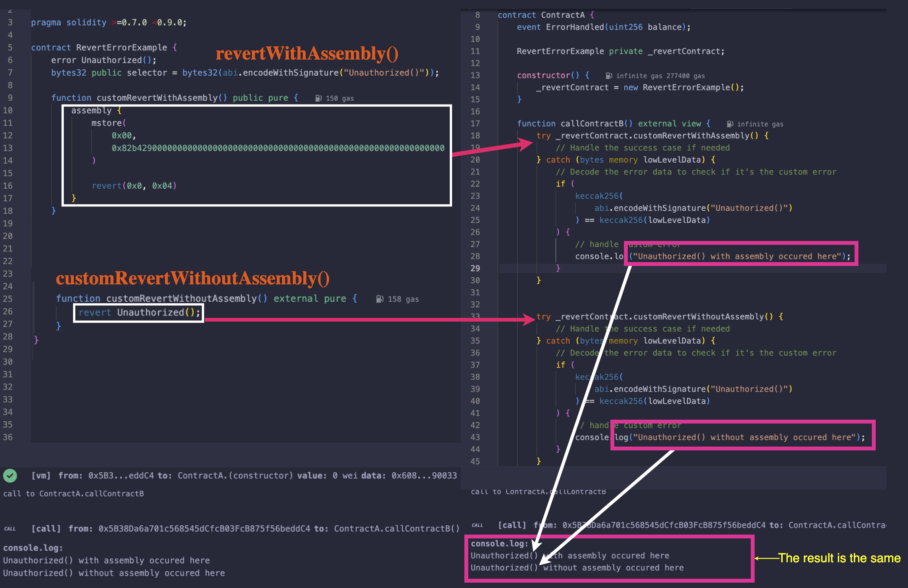The width and height of the screenshot is (908, 588).
Task: Click "RevertErrorExample private _revertContract;" line
Action: pos(620,51)
